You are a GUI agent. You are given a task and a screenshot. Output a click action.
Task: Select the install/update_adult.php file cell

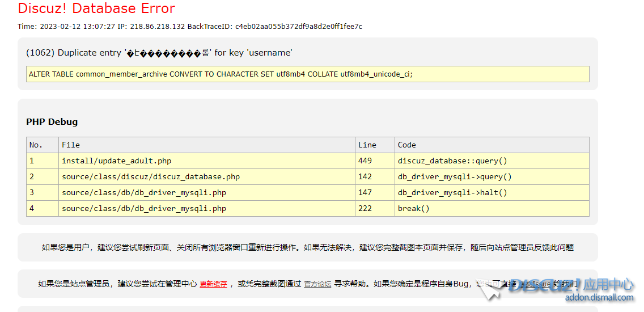tap(116, 161)
